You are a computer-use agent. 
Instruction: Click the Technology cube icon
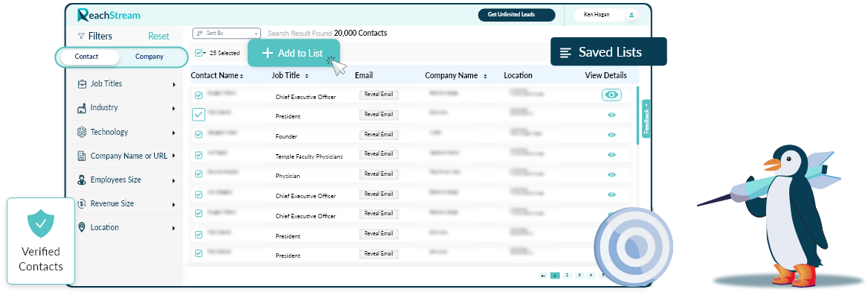[x=82, y=133]
